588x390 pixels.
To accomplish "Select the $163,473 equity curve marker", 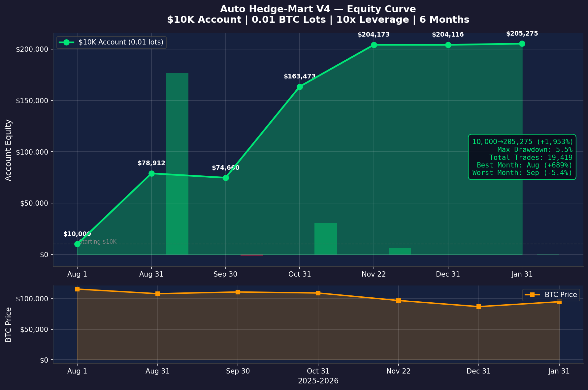I will coord(300,87).
